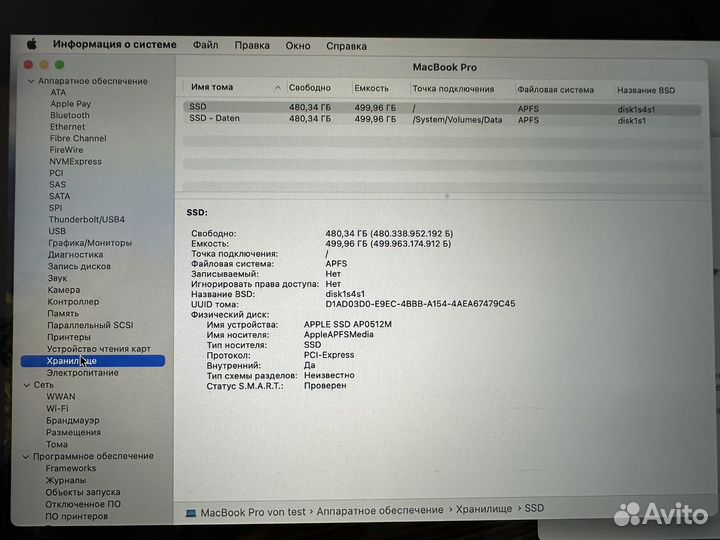Select USB in the sidebar
Viewport: 720px width, 540px height.
coord(57,231)
